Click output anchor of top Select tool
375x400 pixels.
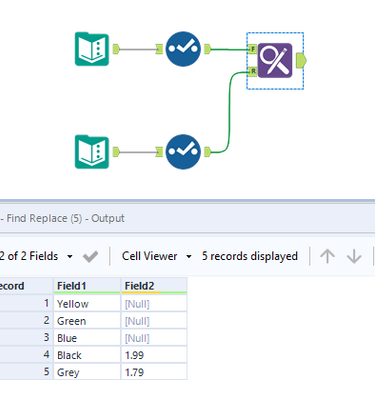pyautogui.click(x=207, y=49)
